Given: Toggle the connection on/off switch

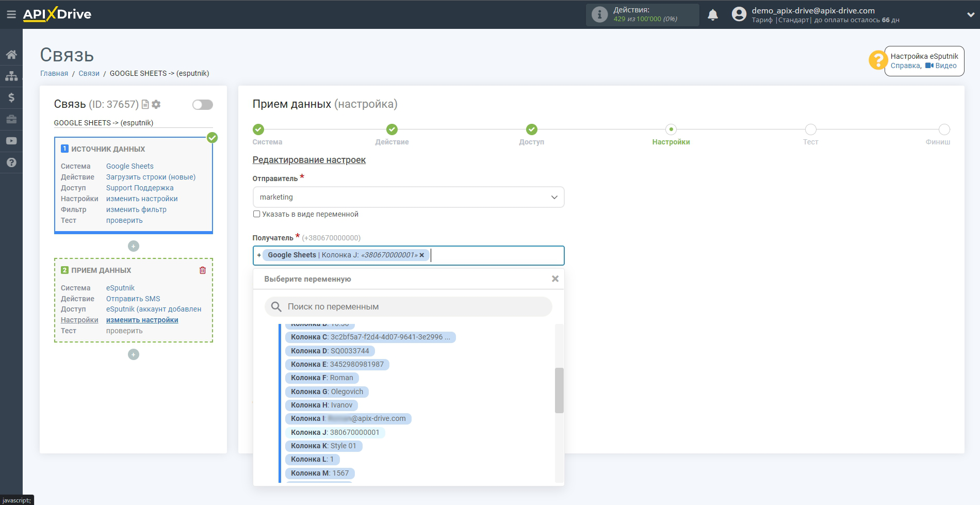Looking at the screenshot, I should coord(203,105).
